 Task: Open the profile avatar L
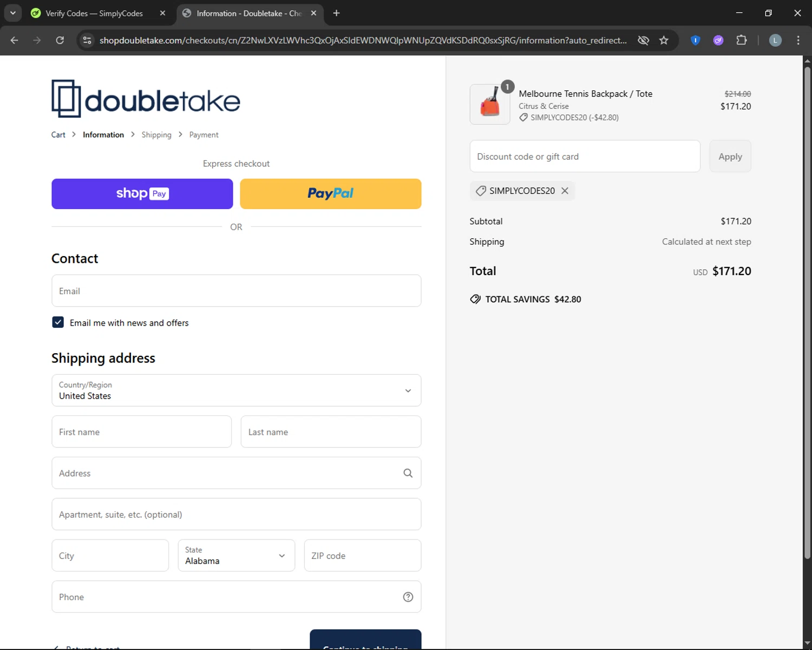[x=775, y=40]
